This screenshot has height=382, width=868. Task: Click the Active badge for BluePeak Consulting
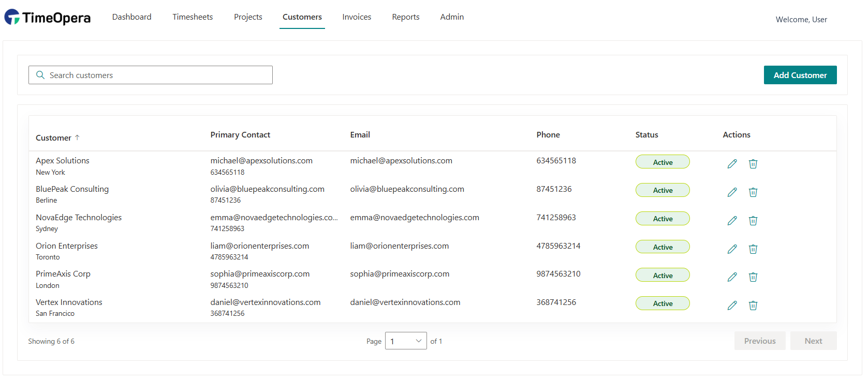(663, 190)
